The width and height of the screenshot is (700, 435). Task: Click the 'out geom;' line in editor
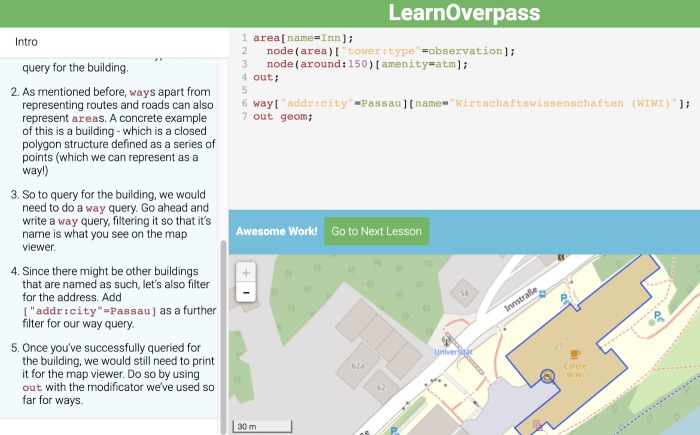(283, 116)
